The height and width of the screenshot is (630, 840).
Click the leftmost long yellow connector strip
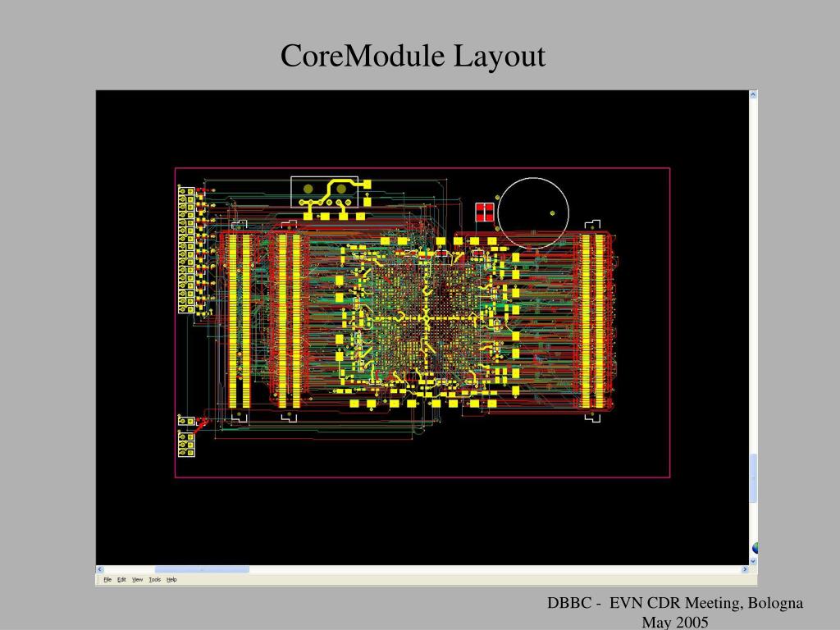232,321
